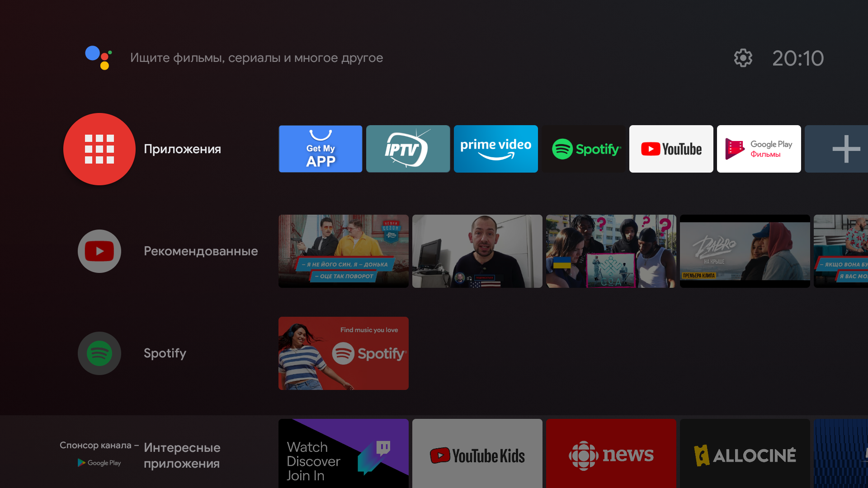
Task: Click the search field Ищите фильмы, сериалы
Action: 256,58
